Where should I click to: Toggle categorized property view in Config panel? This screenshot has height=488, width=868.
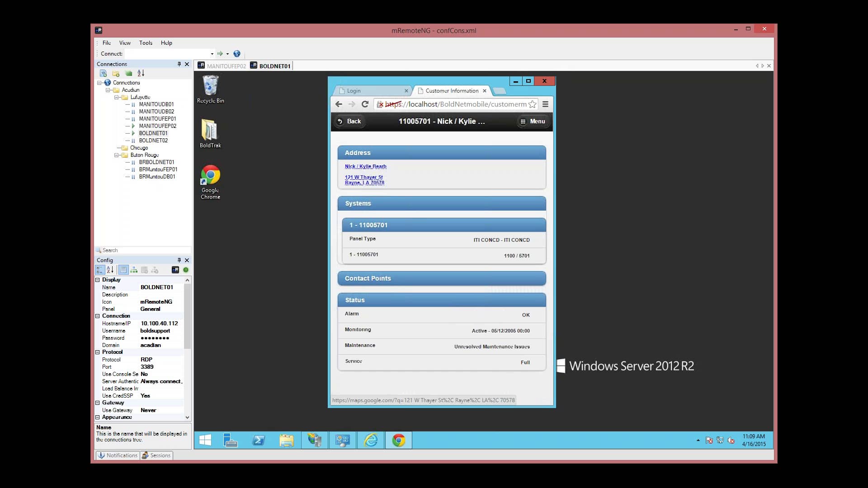click(100, 270)
